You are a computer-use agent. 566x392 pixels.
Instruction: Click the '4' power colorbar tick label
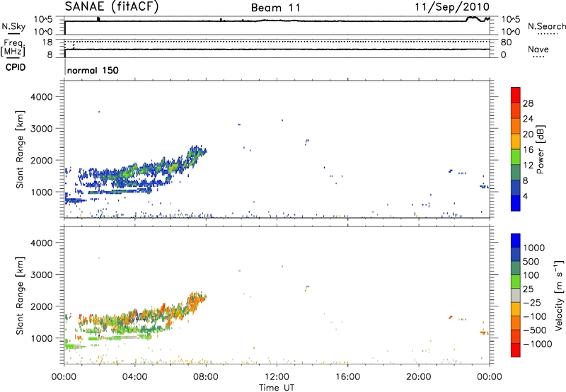click(x=526, y=197)
